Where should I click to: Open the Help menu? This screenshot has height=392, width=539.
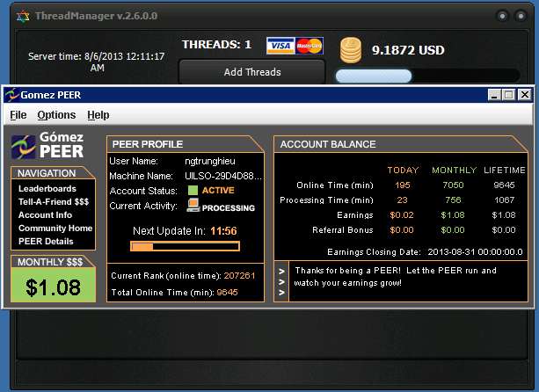coord(98,115)
